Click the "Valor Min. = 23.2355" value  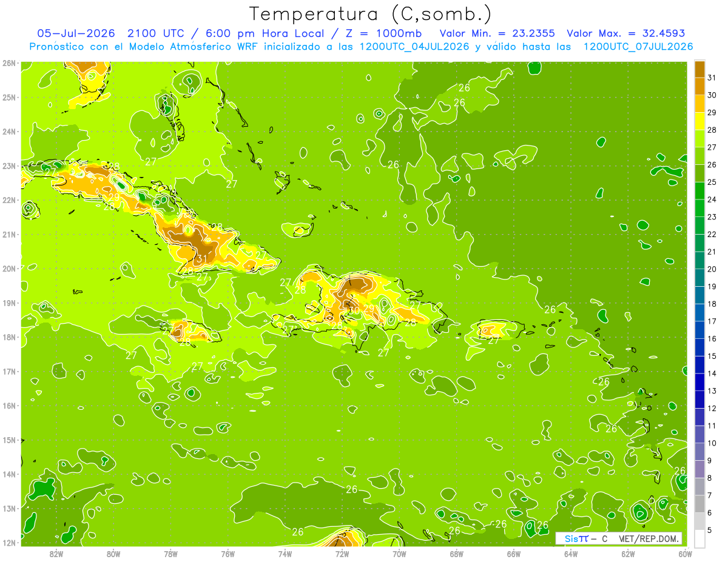click(x=497, y=33)
